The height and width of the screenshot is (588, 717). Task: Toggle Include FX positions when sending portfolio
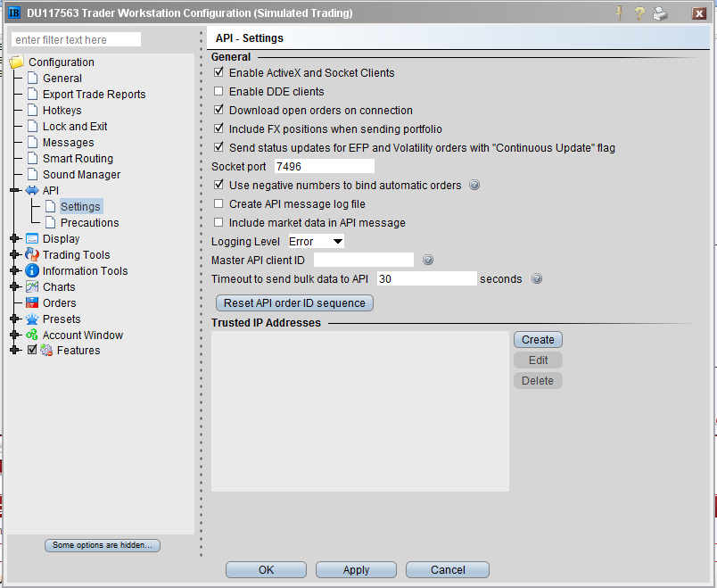tap(218, 128)
